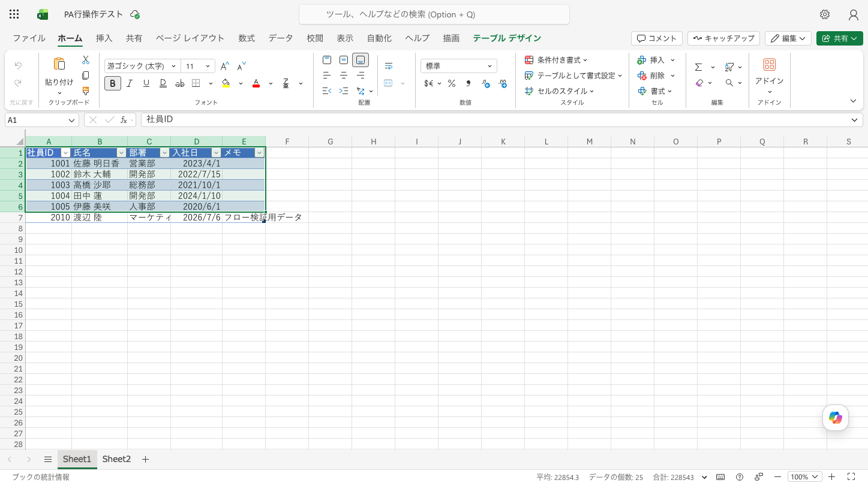Center cell text horizontally

[344, 76]
